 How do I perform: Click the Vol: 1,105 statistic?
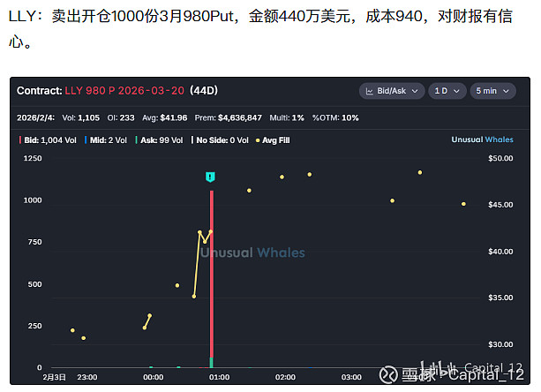(80, 118)
